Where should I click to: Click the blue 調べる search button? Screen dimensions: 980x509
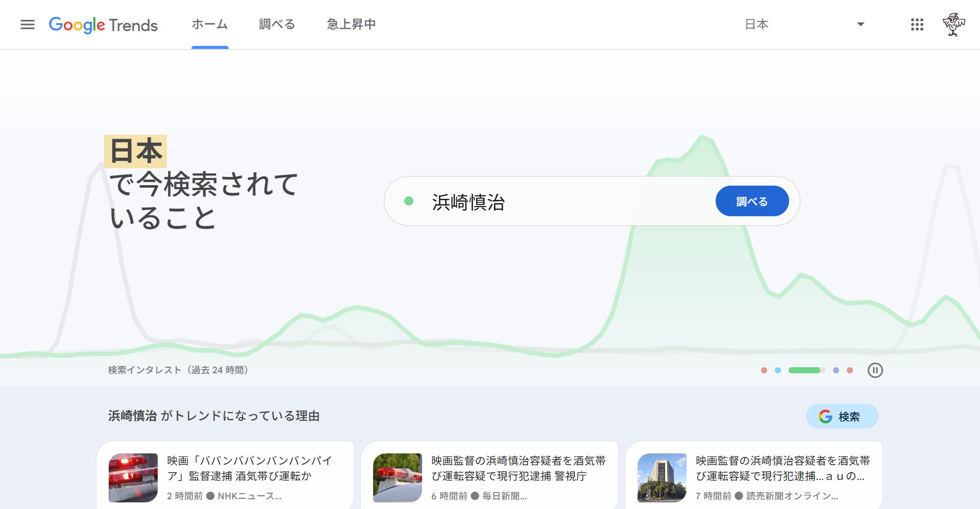[752, 201]
